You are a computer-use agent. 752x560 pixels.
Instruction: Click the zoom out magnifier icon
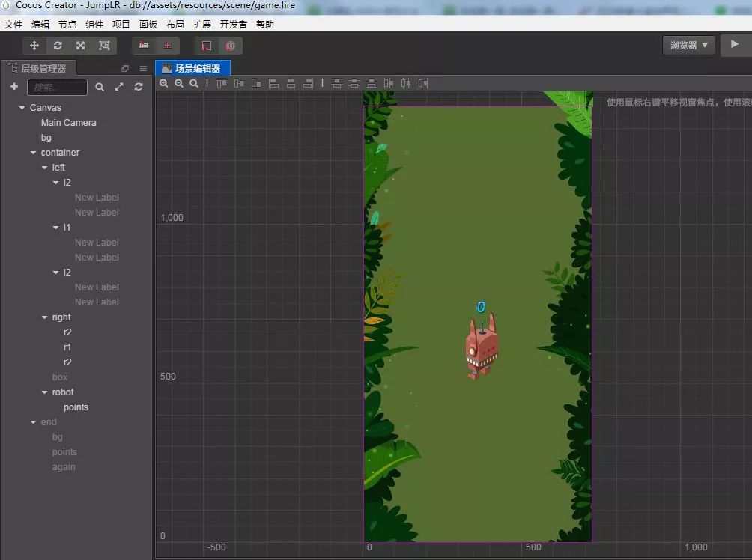[x=179, y=84]
